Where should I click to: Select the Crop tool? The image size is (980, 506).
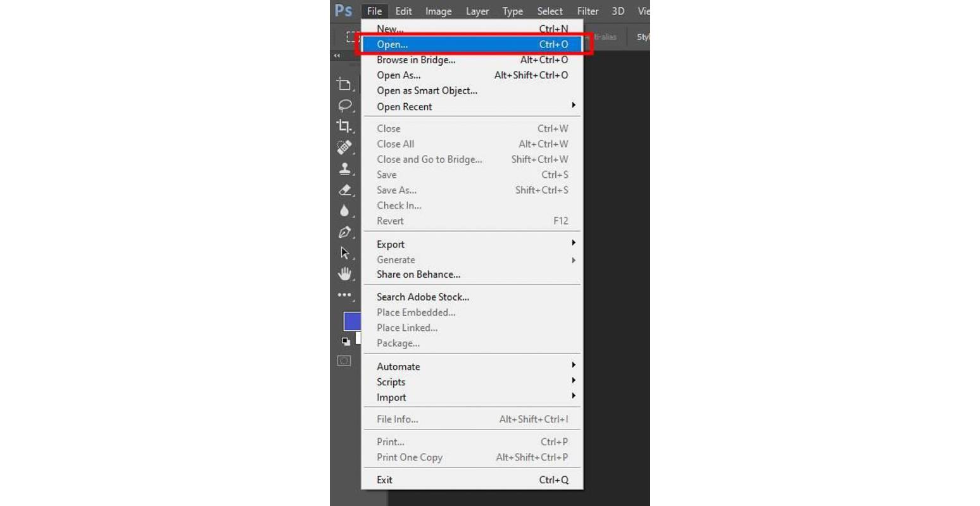346,125
